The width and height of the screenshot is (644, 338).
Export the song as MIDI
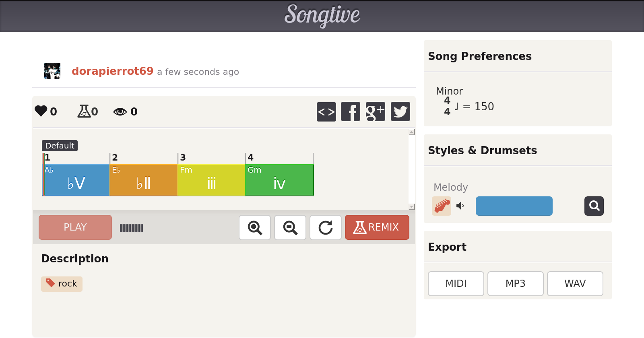[456, 284]
